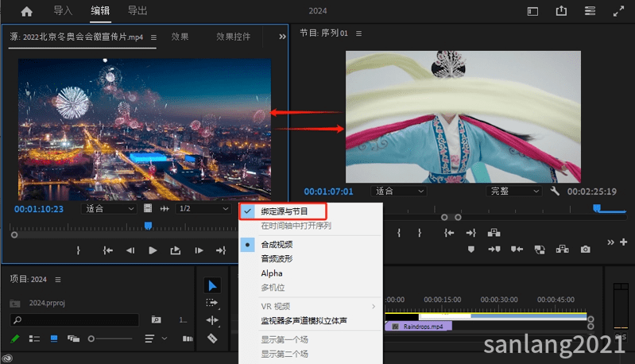
Task: Go to In point in source monitor
Action: pyautogui.click(x=108, y=250)
